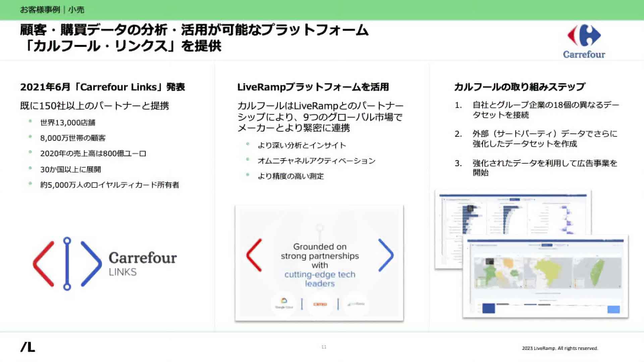644x362 pixels.
Task: Toggle the bullet beside オムニチャネルアクティベーション
Action: (247, 159)
